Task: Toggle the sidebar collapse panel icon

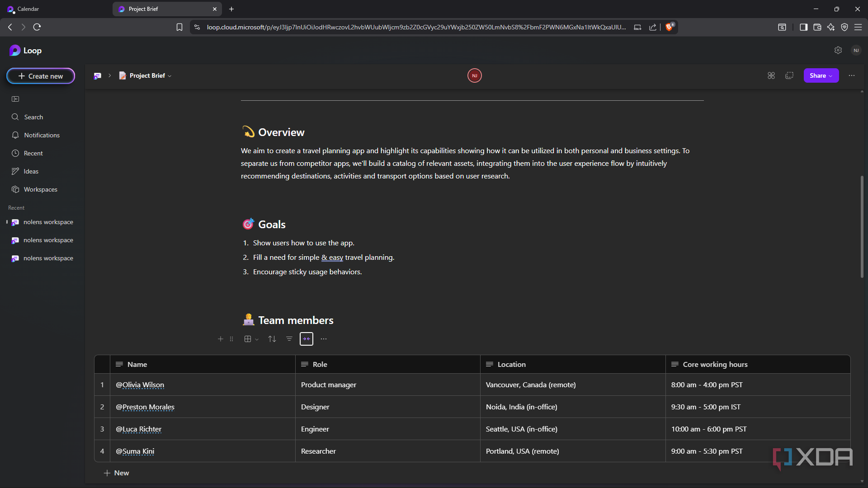Action: click(x=15, y=99)
